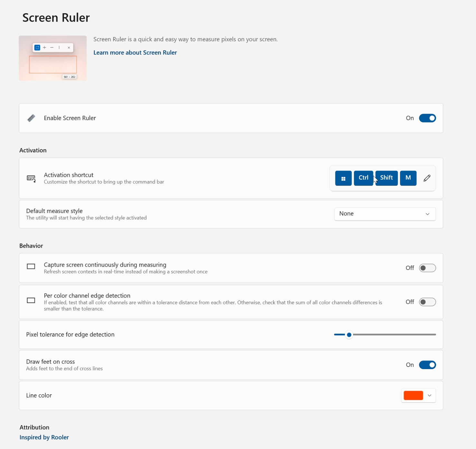Image resolution: width=476 pixels, height=449 pixels.
Task: Click the Pixel tolerance slider handle
Action: [349, 335]
